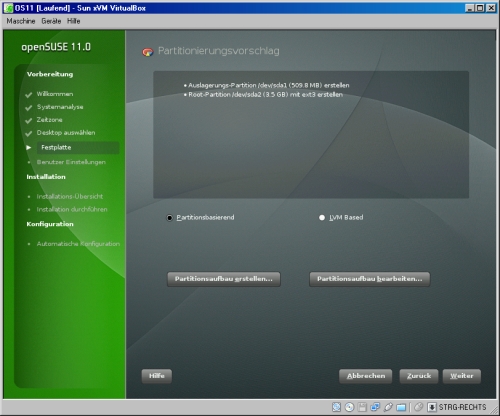The height and width of the screenshot is (416, 500).
Task: Click the Benutzer Einstellungen step
Action: (x=71, y=162)
